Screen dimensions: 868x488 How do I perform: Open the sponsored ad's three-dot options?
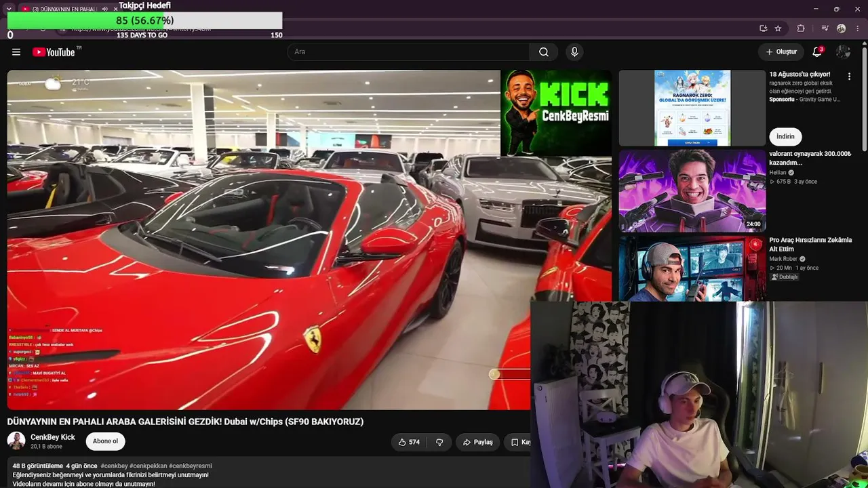(x=849, y=77)
